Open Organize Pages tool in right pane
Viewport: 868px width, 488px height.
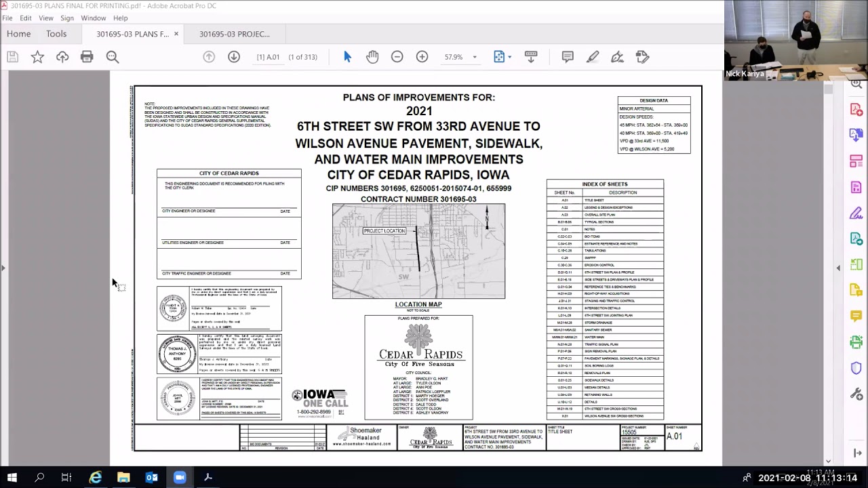pyautogui.click(x=856, y=161)
